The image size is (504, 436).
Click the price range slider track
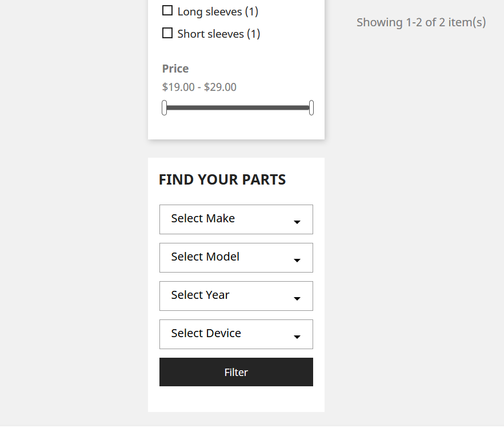click(238, 107)
